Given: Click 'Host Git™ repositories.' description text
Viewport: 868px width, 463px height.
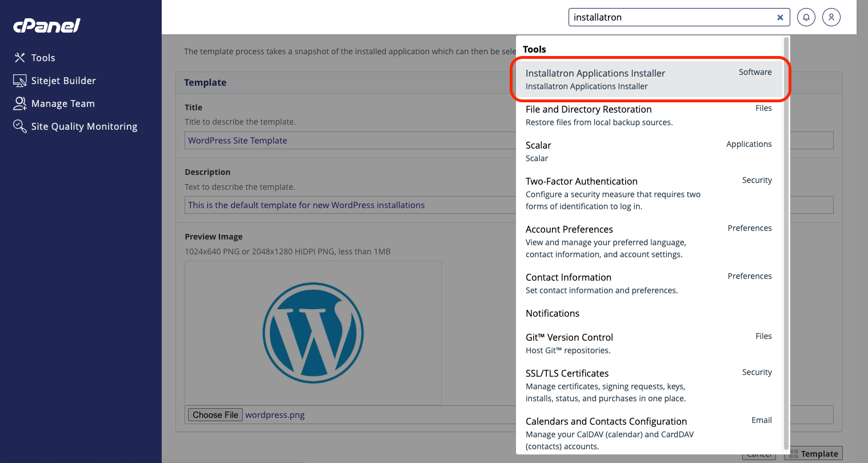Looking at the screenshot, I should click(x=568, y=350).
